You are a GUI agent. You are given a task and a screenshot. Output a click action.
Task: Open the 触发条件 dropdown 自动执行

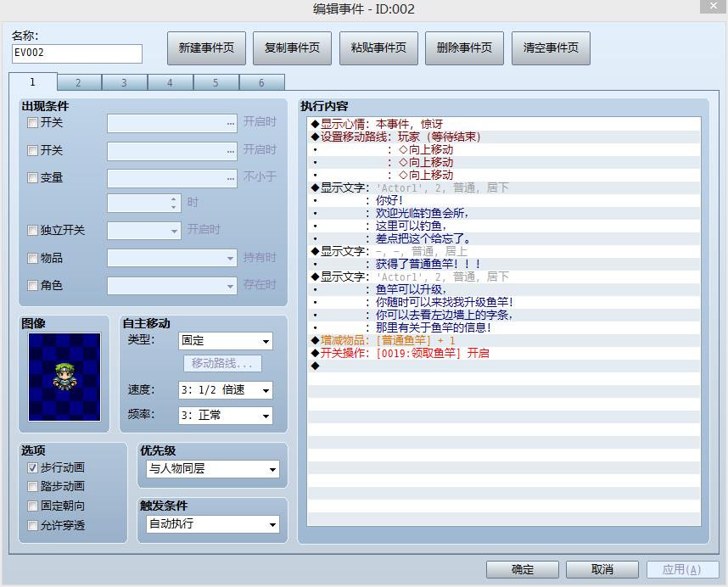pos(213,524)
